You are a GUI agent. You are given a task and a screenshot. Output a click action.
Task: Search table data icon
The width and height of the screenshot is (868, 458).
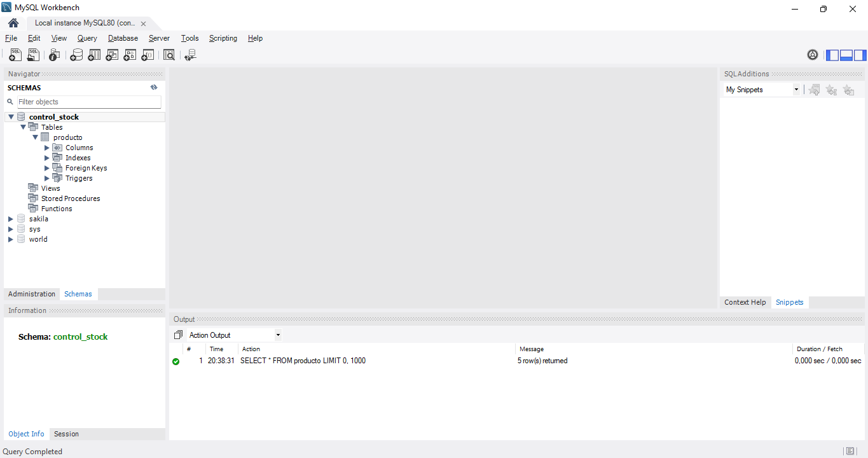pos(169,55)
